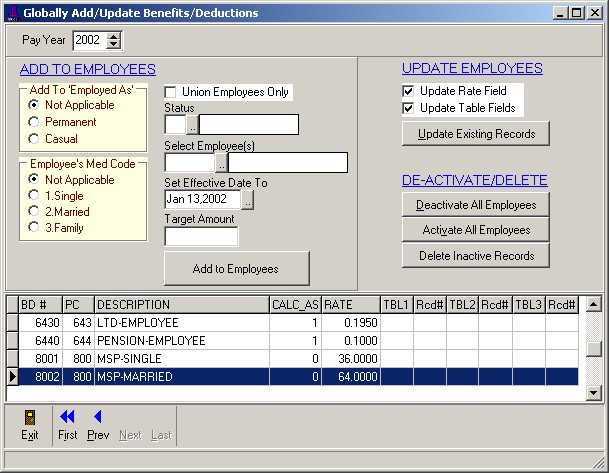Click in the Pay Year field
The width and height of the screenshot is (609, 473).
point(89,40)
